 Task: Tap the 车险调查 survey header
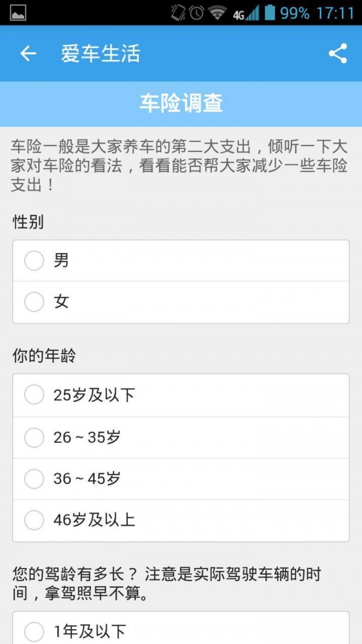[181, 103]
